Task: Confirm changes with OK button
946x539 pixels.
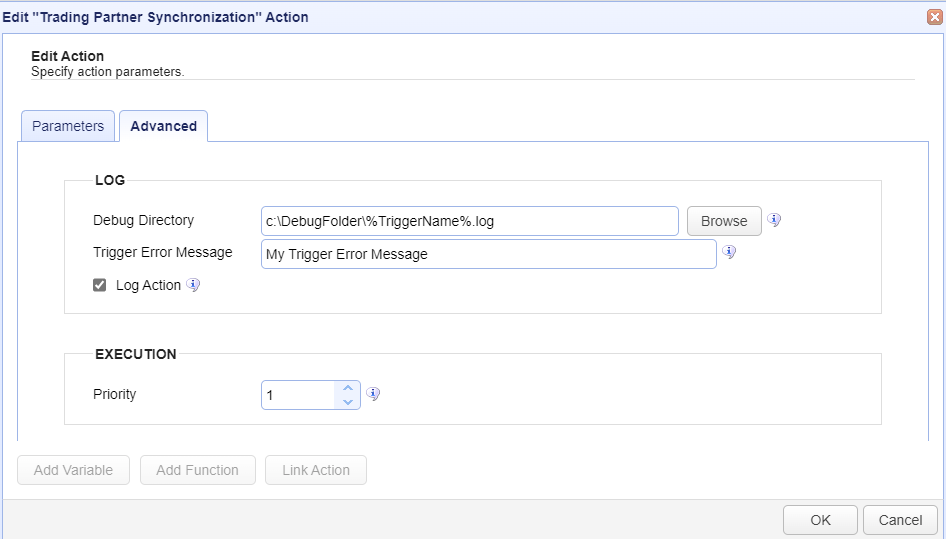Action: point(820,520)
